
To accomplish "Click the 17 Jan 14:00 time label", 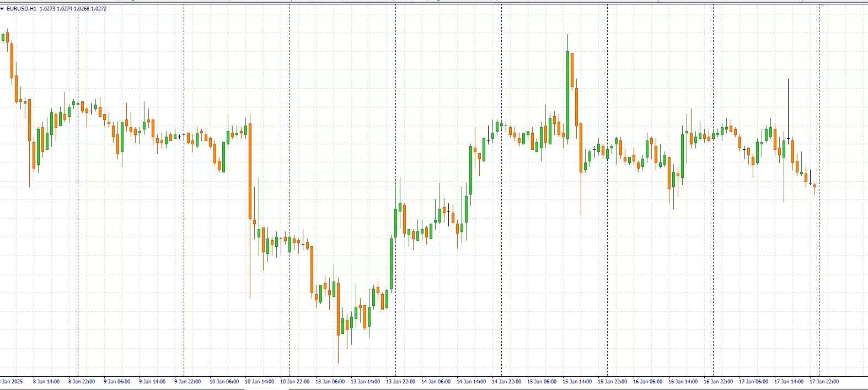I will (789, 381).
